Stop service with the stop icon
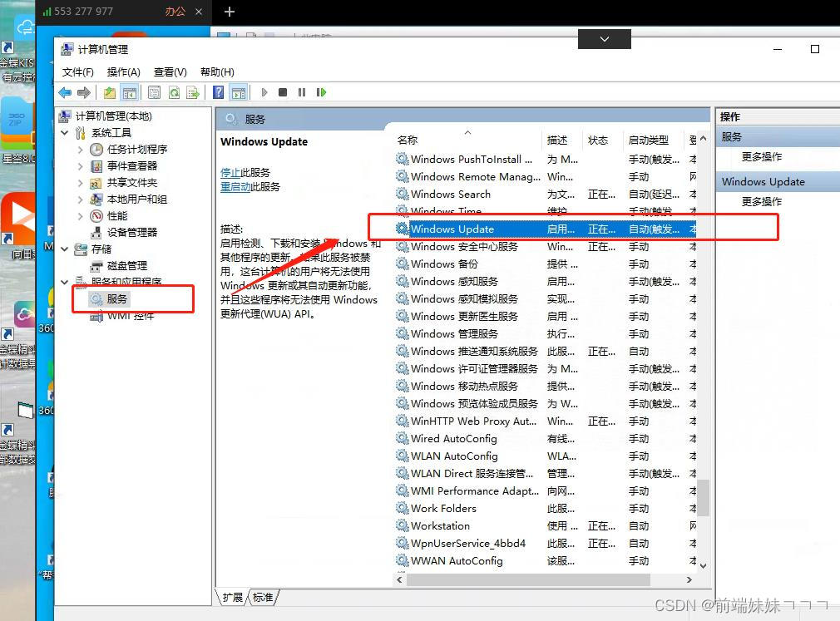Screen dimensions: 840x621 pyautogui.click(x=283, y=92)
